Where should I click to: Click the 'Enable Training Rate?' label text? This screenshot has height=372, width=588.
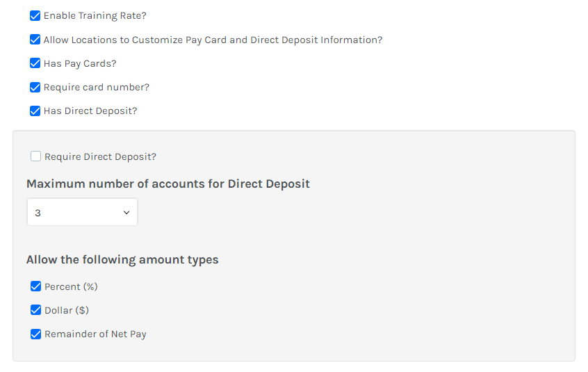95,16
